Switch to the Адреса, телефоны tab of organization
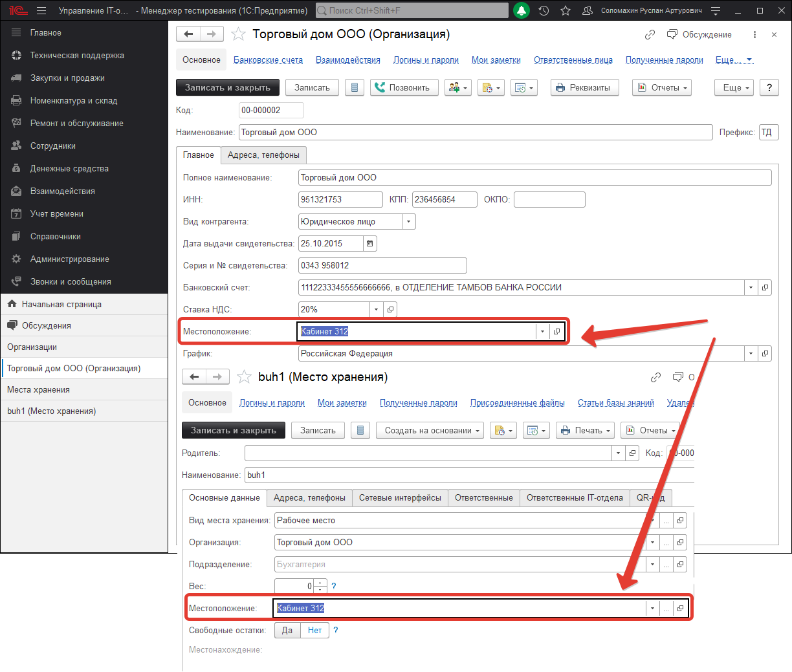Viewport: 792px width, 672px height. 263,155
